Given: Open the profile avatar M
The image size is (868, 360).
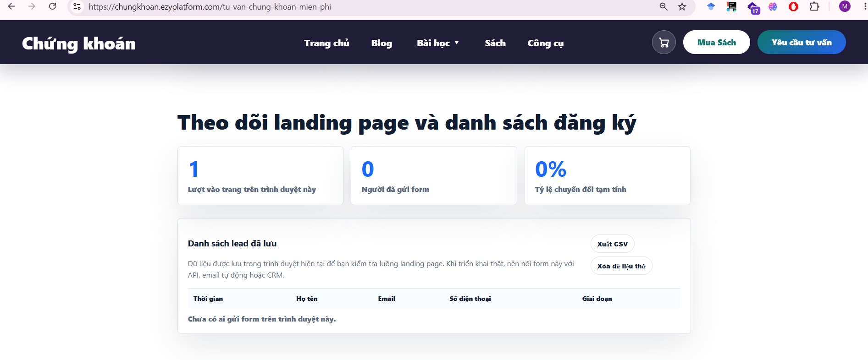Looking at the screenshot, I should click(x=845, y=6).
